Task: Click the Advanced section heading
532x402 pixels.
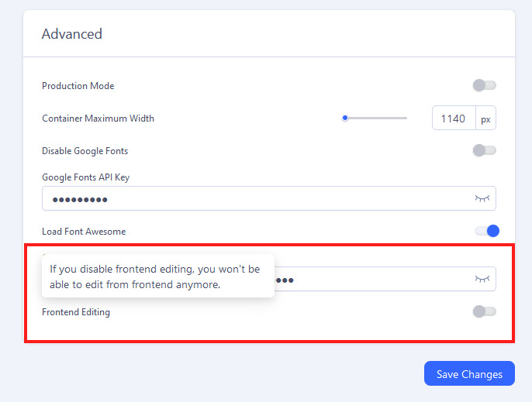Action: [x=72, y=34]
